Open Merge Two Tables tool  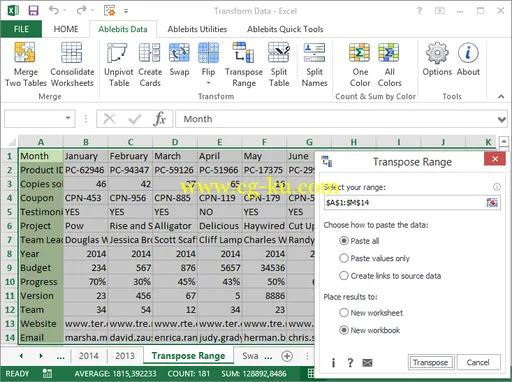(x=25, y=64)
